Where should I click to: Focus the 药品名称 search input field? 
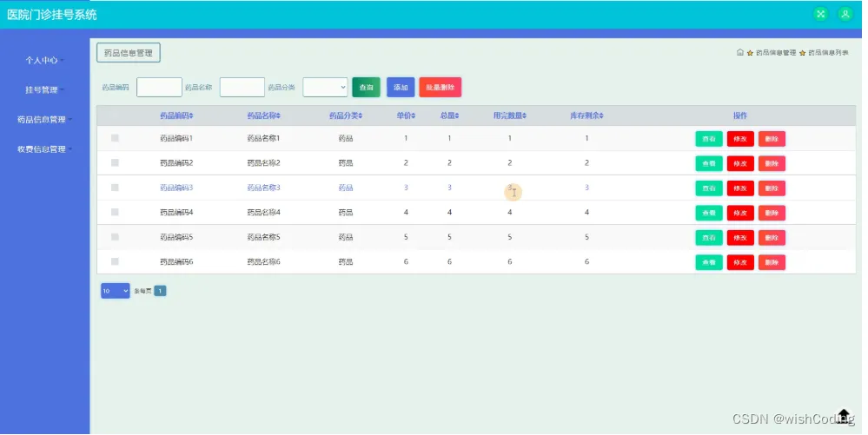(242, 87)
